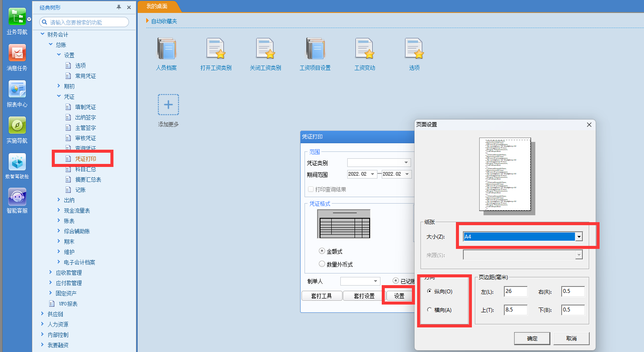Open 实施导航 compass icon
This screenshot has height=352, width=644.
coord(17,126)
